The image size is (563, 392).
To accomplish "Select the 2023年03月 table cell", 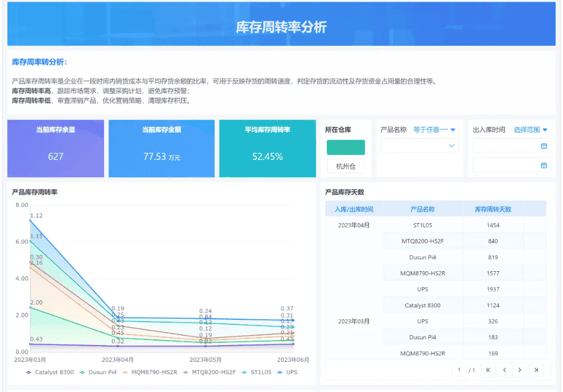I will pyautogui.click(x=354, y=322).
